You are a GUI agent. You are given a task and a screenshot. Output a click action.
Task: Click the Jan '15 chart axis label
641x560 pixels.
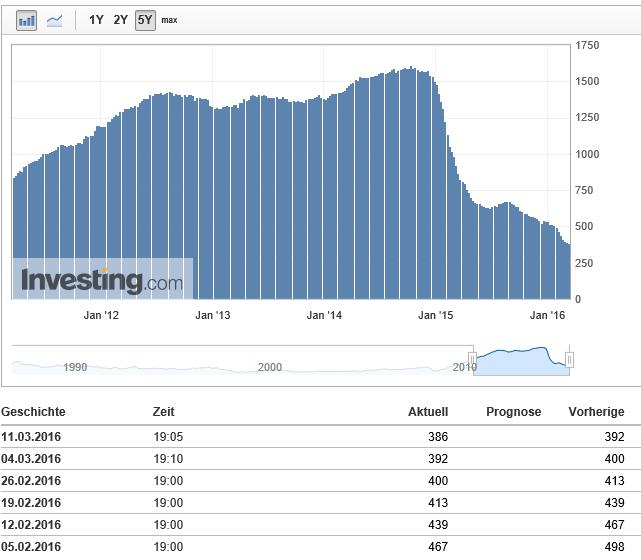pos(435,316)
